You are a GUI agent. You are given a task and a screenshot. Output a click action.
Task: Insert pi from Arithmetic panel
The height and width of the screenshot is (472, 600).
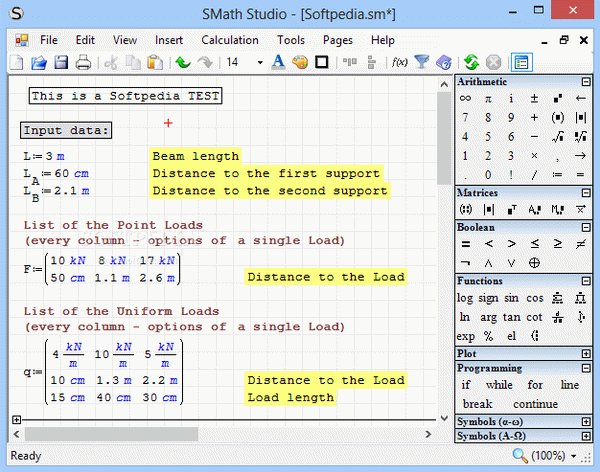point(488,99)
